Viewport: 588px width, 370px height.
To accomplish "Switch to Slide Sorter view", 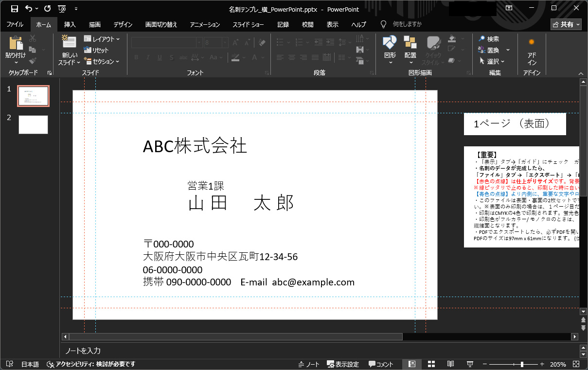I will [x=431, y=364].
